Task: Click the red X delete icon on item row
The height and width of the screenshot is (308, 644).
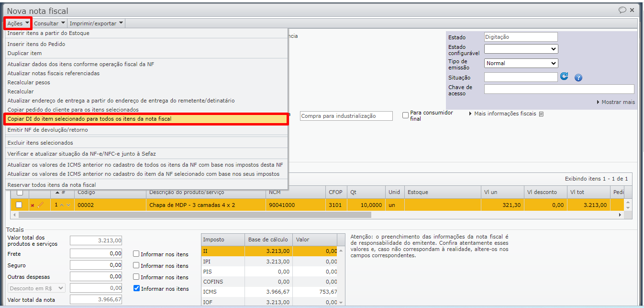Action: coord(33,205)
